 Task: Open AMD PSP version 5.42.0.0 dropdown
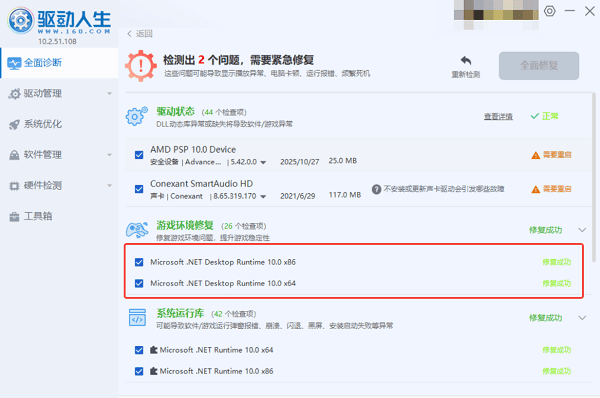pyautogui.click(x=263, y=162)
